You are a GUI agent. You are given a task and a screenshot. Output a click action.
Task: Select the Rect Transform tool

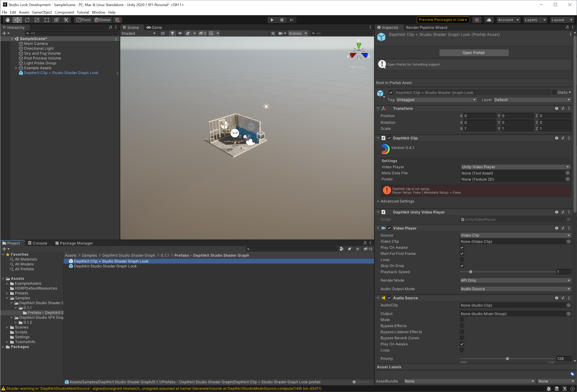pyautogui.click(x=47, y=20)
